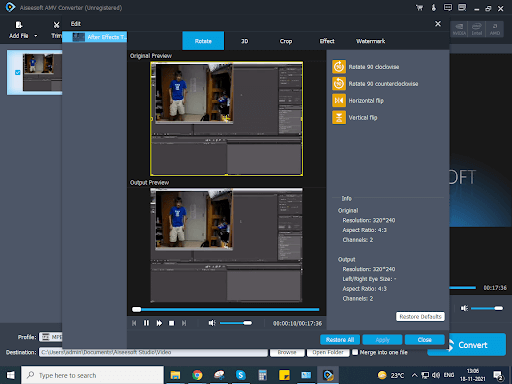
Task: Open Skype from taskbar
Action: 241,375
